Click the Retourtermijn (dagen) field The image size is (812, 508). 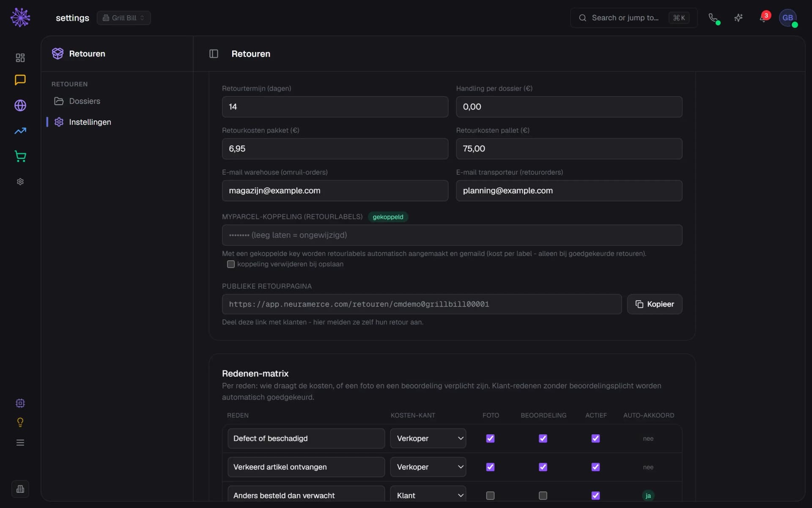click(x=335, y=107)
